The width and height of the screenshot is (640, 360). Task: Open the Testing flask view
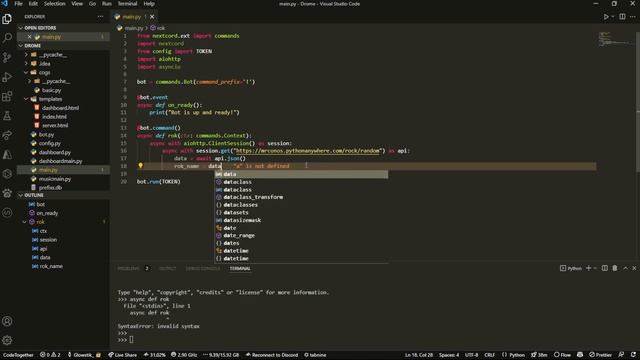7,116
